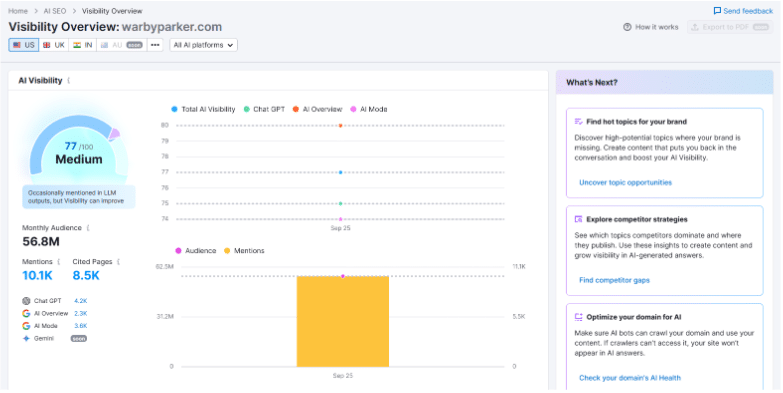
Task: Toggle the Chat GPT legend series
Action: [x=264, y=109]
